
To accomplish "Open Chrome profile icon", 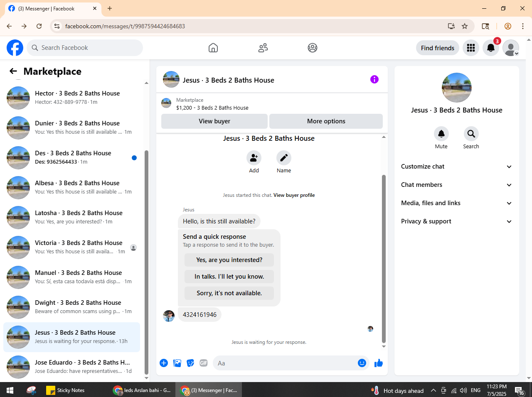I will pyautogui.click(x=508, y=26).
